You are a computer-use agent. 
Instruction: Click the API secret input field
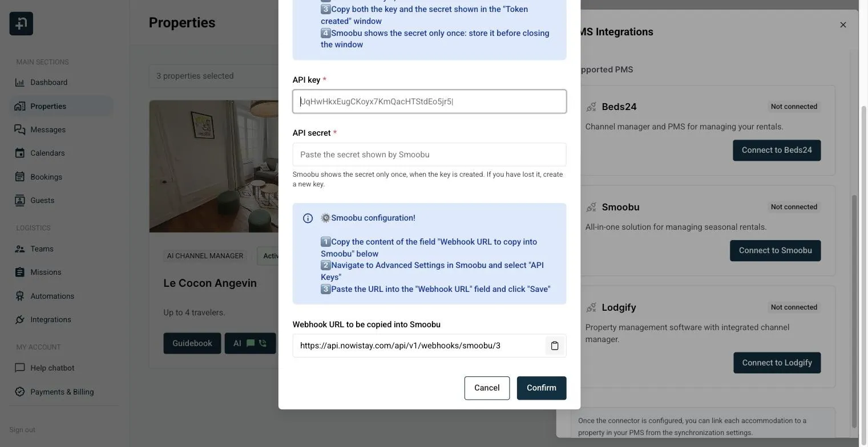coord(429,155)
